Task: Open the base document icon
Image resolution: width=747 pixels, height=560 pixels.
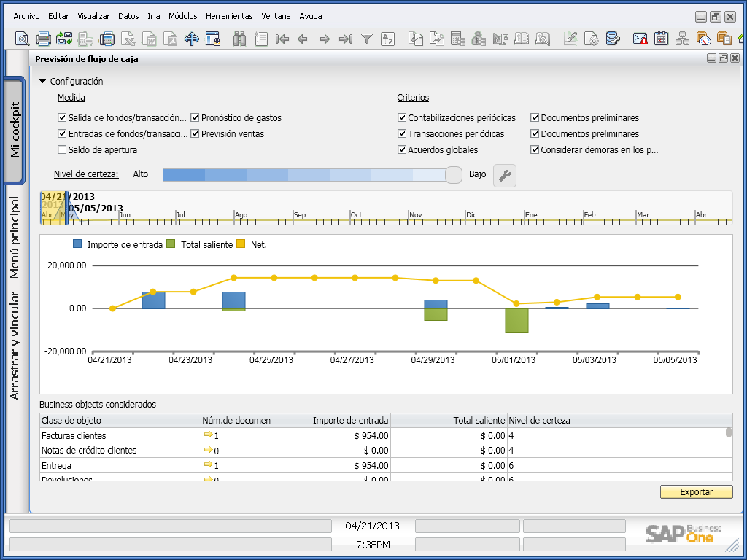Action: [416, 39]
